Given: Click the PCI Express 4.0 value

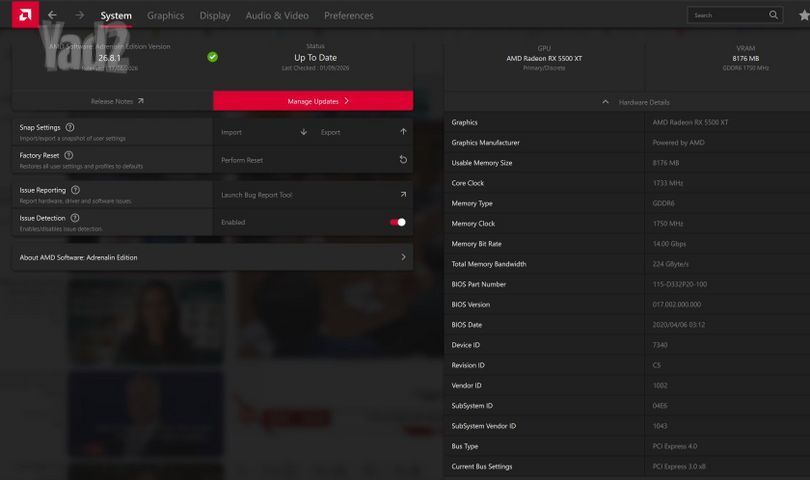Looking at the screenshot, I should click(x=675, y=446).
